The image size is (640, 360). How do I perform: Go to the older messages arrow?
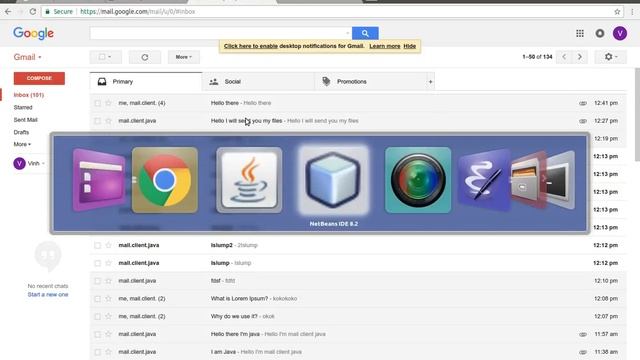tap(580, 57)
